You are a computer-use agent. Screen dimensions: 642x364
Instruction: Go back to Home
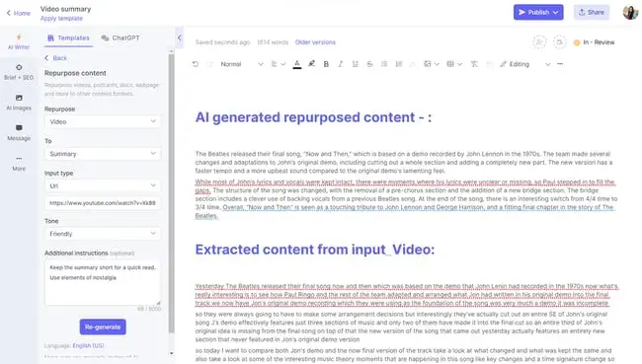[x=19, y=13]
